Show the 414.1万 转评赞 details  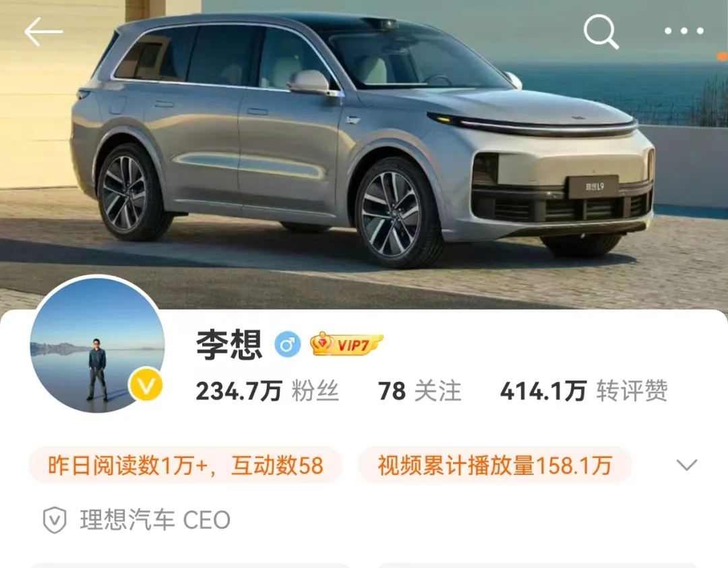pos(584,391)
